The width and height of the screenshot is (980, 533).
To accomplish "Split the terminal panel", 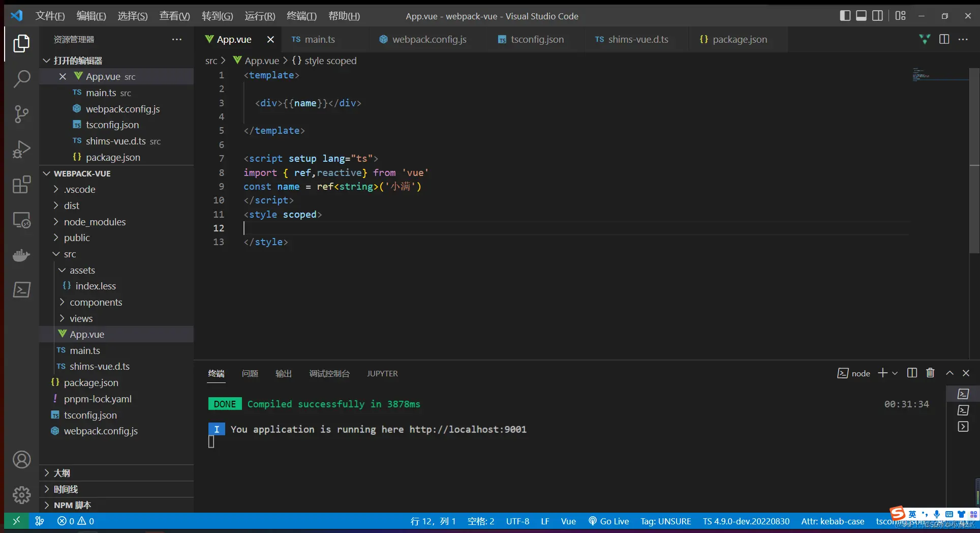I will pyautogui.click(x=912, y=373).
